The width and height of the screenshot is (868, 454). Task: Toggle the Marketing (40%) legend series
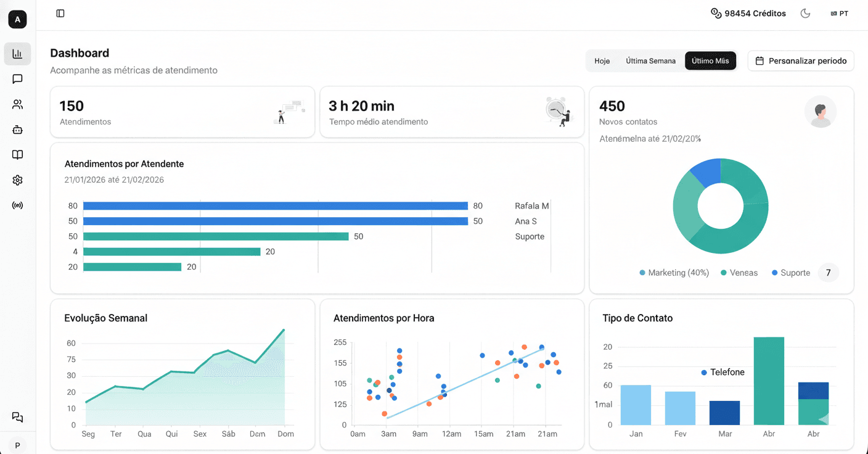tap(674, 273)
